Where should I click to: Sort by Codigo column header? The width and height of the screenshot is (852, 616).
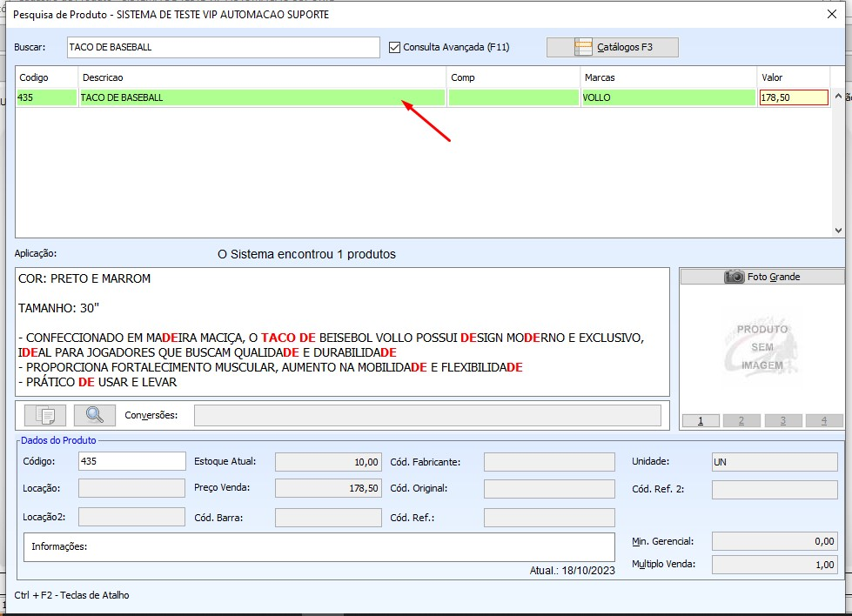[47, 77]
